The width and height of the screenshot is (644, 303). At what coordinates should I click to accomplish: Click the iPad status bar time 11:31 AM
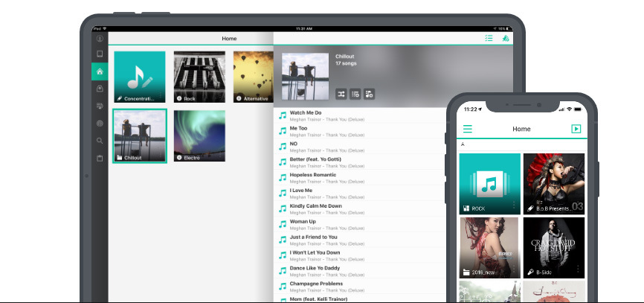[x=304, y=29]
